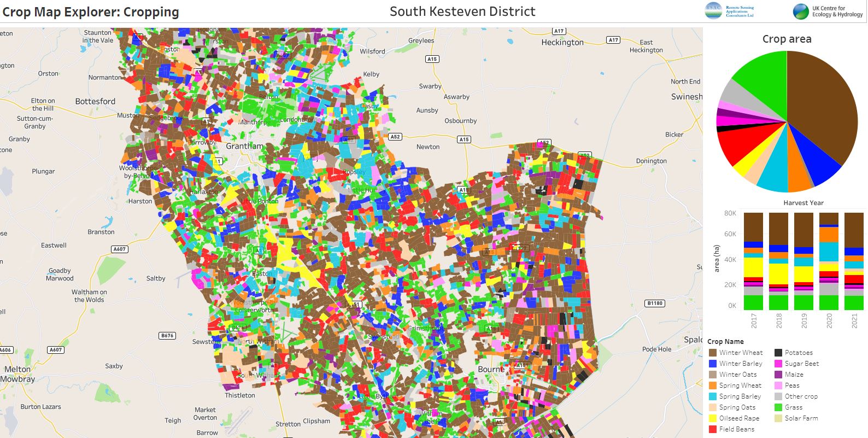Select the Winter Wheat legend swatch
This screenshot has height=438, width=868.
[x=713, y=353]
